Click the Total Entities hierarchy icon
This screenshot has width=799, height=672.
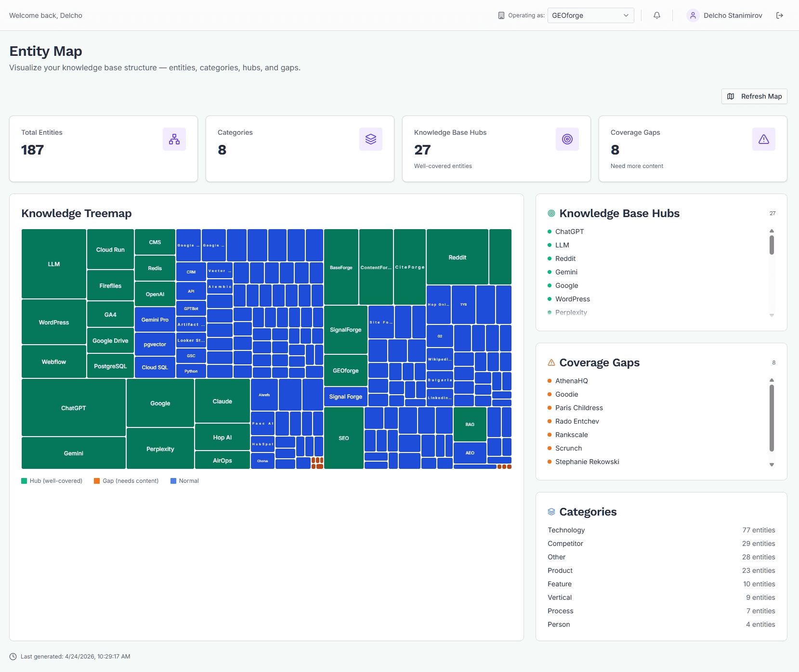click(x=174, y=139)
